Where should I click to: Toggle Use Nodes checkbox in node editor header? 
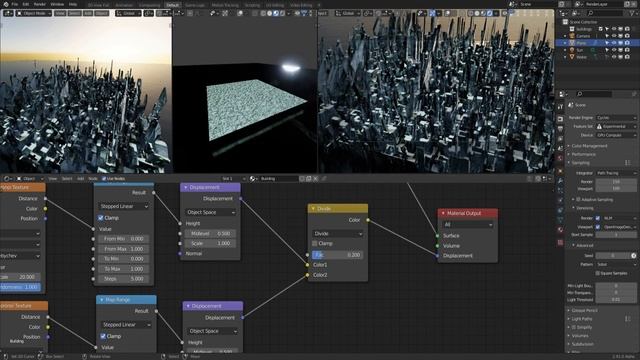(x=104, y=179)
